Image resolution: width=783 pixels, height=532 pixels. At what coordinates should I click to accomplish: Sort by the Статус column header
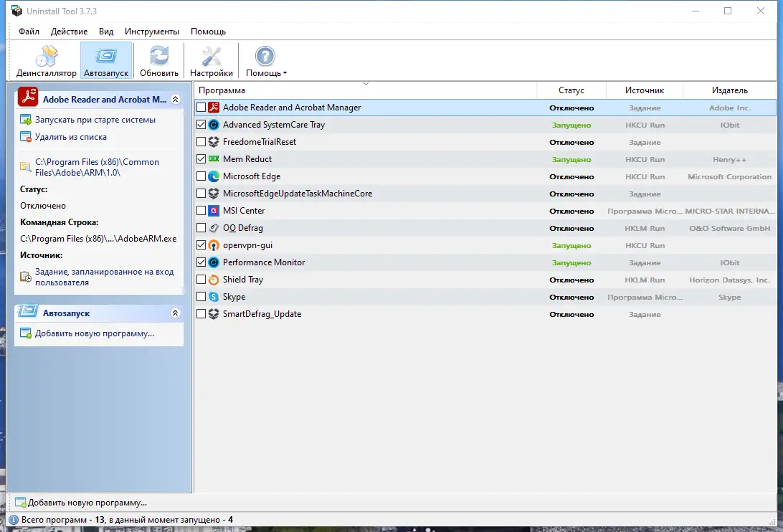point(571,90)
